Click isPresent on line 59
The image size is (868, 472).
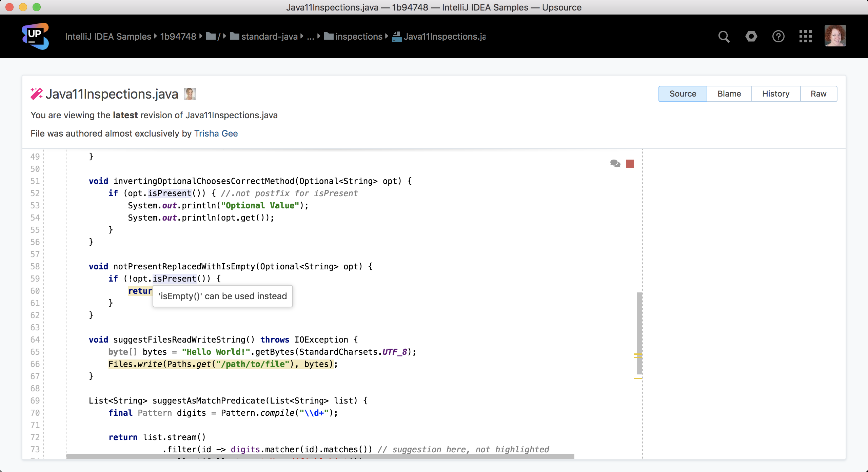[x=174, y=279]
